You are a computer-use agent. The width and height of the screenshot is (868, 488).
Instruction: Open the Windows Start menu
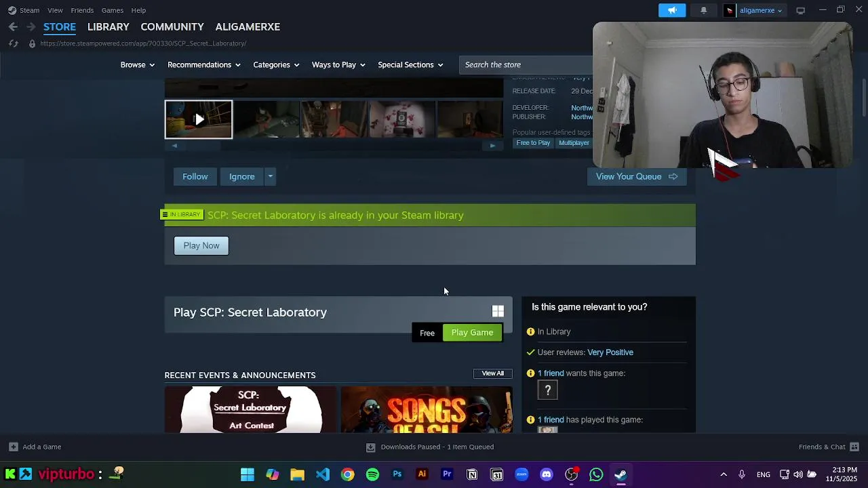click(x=247, y=474)
